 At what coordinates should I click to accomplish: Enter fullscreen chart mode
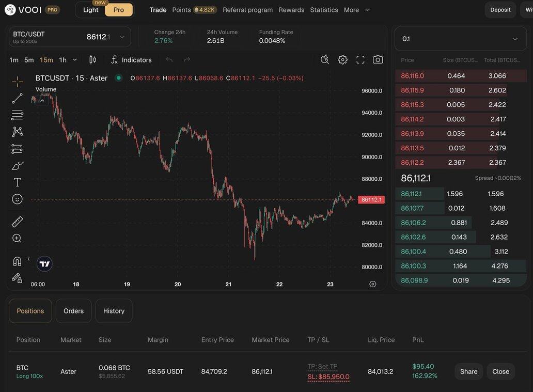360,60
